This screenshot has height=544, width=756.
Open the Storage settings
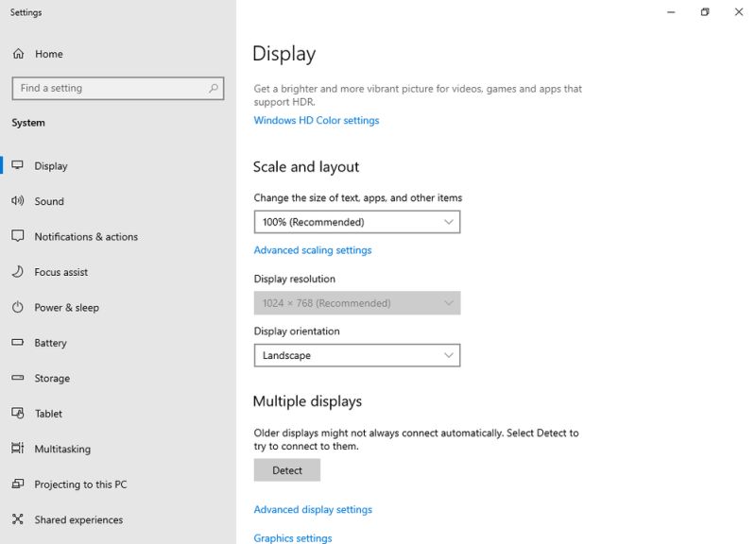click(x=54, y=378)
